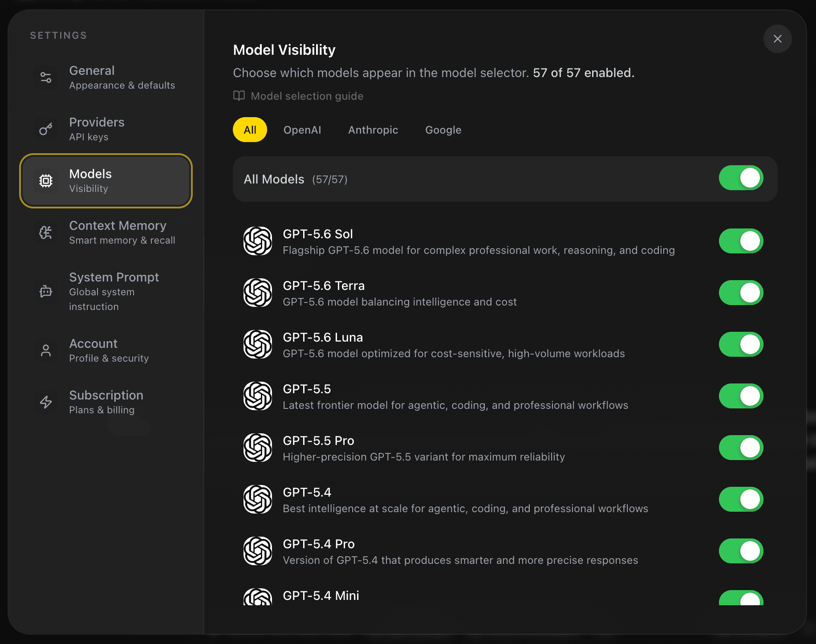Click the GPT-5.5 Pro model name
The width and height of the screenshot is (816, 644).
[318, 440]
